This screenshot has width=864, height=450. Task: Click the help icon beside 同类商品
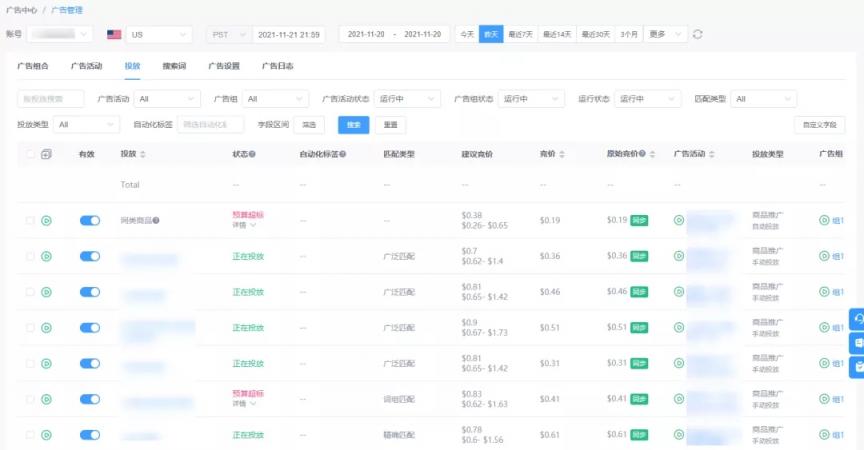[x=156, y=220]
